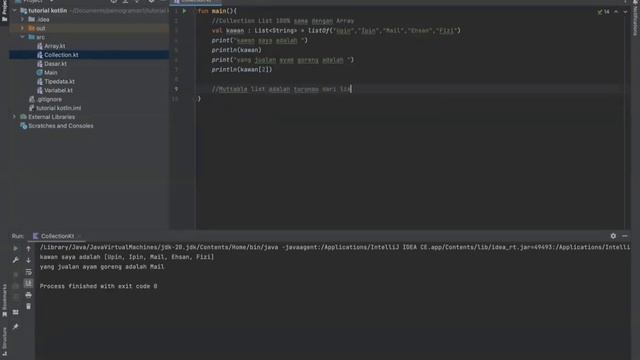The width and height of the screenshot is (640, 360).
Task: Open Variabel.kt file
Action: tap(58, 90)
